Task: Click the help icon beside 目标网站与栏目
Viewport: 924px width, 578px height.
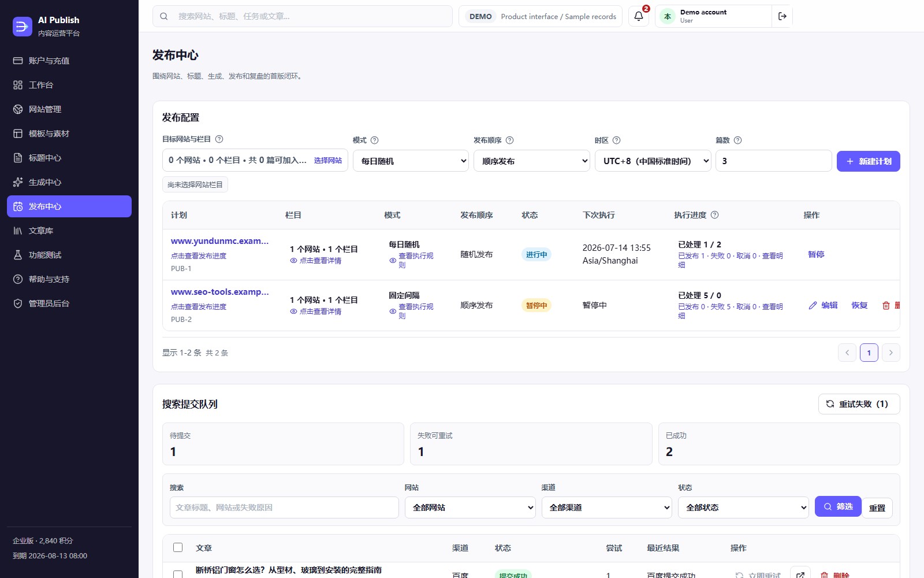Action: pos(219,139)
